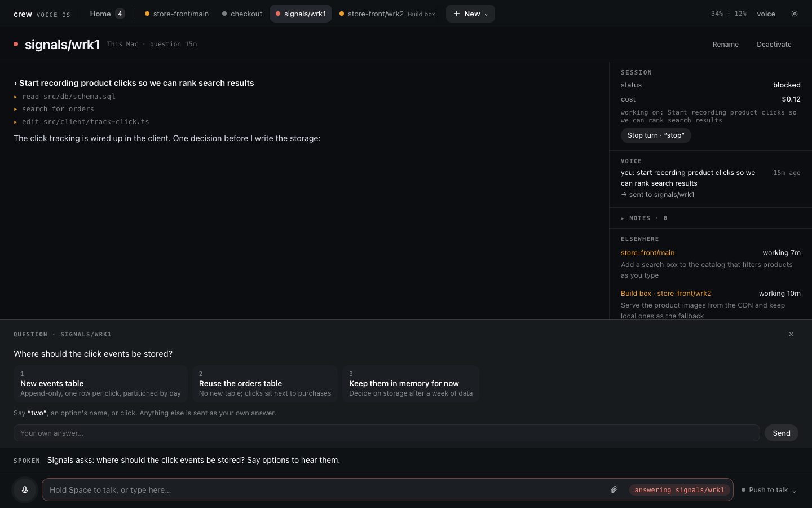Select the Reuse the orders table option
The width and height of the screenshot is (812, 508).
tap(264, 384)
